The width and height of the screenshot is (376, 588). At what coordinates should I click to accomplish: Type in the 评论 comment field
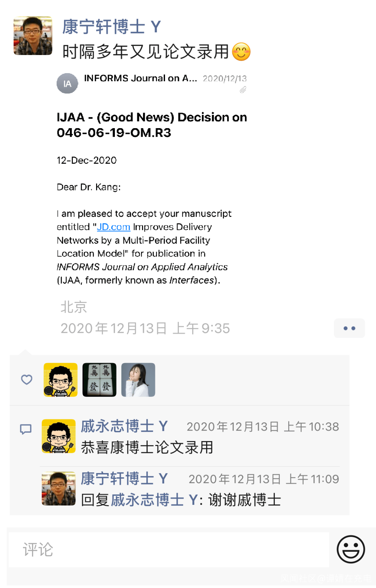(169, 550)
